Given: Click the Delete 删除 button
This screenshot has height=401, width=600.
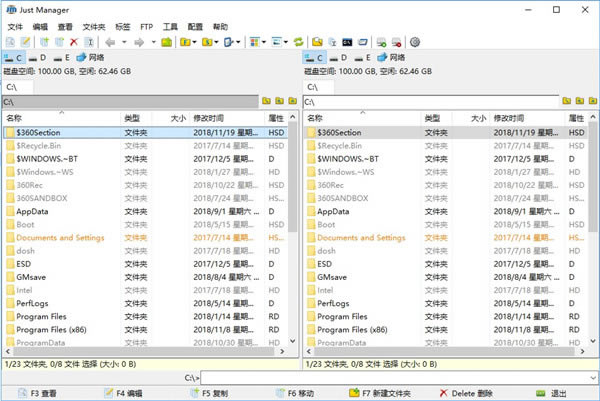Looking at the screenshot, I should [x=466, y=393].
